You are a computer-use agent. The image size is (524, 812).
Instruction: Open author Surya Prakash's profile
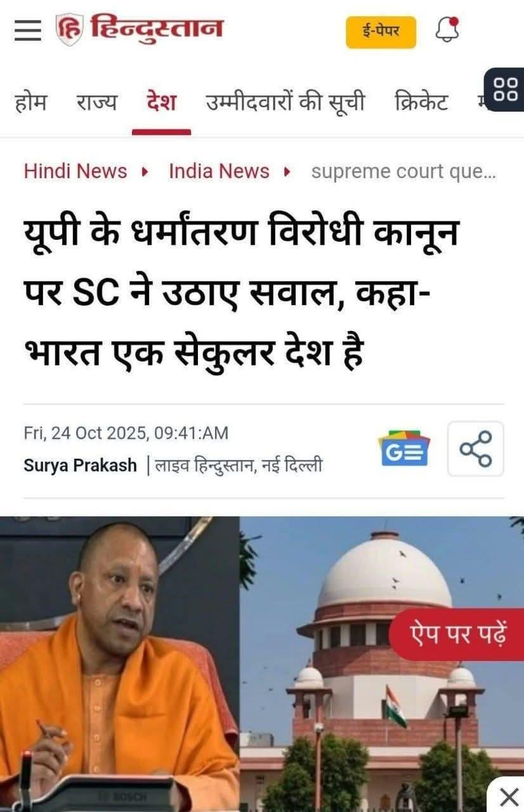click(80, 465)
